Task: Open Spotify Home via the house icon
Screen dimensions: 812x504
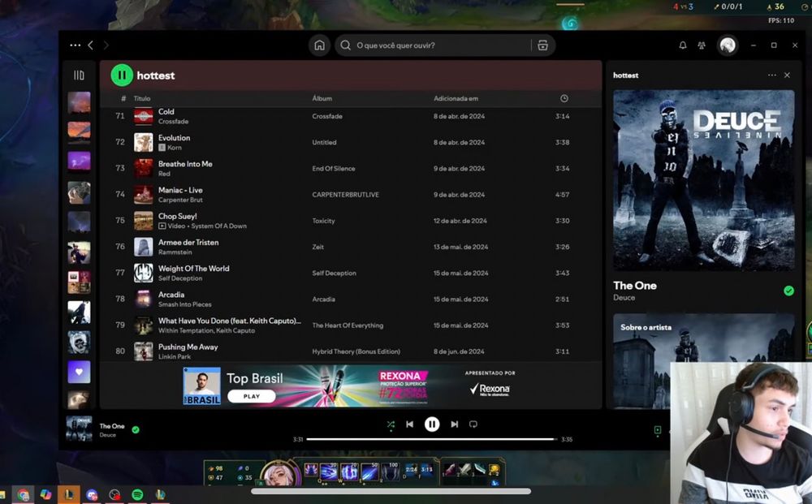Action: click(x=319, y=45)
